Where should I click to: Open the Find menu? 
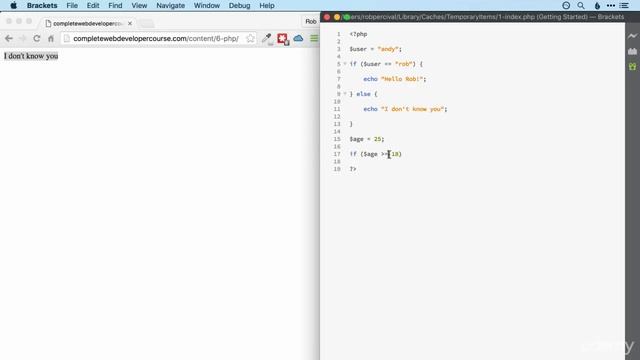pos(115,6)
